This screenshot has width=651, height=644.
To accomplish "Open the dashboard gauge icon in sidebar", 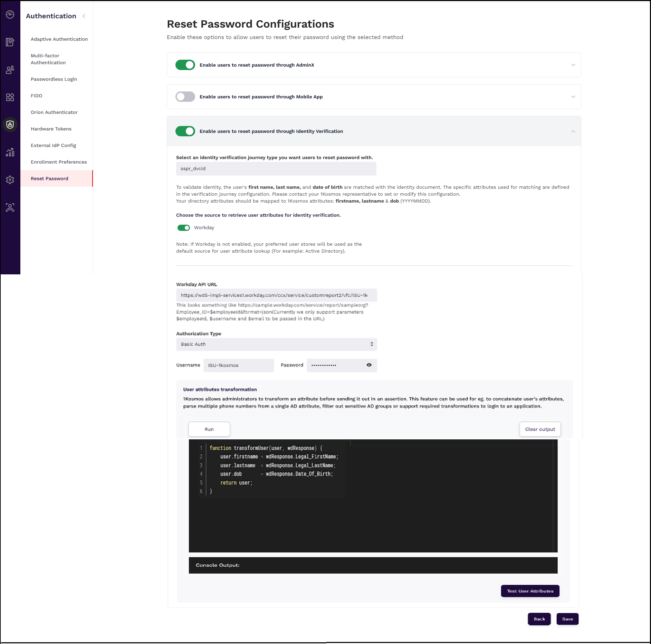I will coord(10,14).
